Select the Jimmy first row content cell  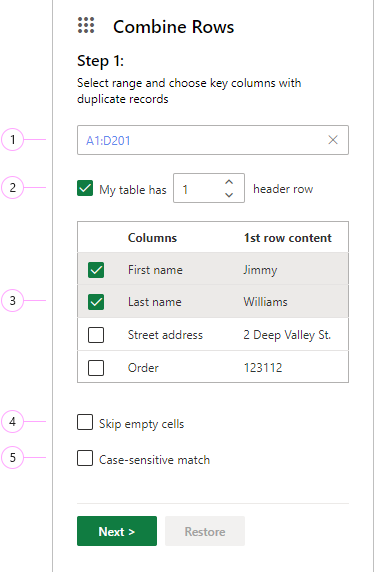(x=260, y=270)
